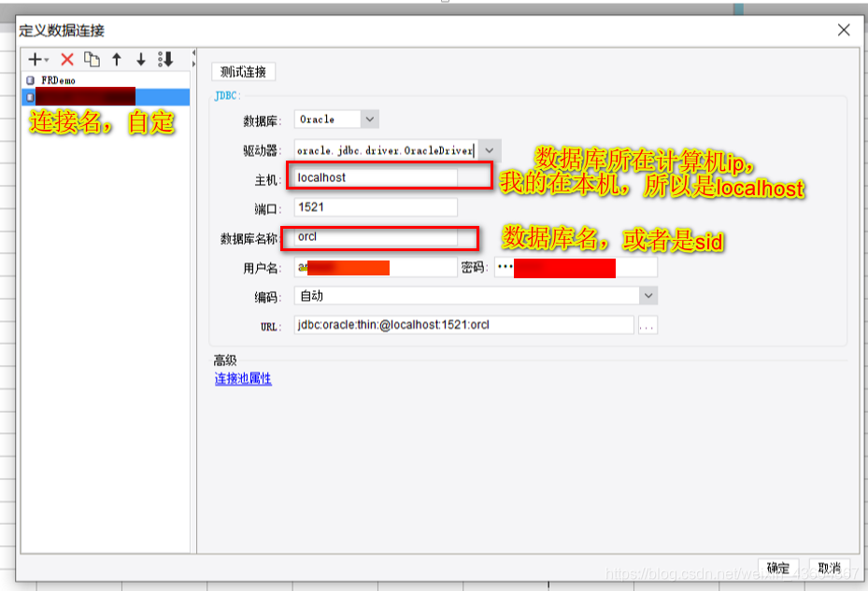Viewport: 868px width, 591px height.
Task: Move the selected connection down
Action: click(x=141, y=59)
